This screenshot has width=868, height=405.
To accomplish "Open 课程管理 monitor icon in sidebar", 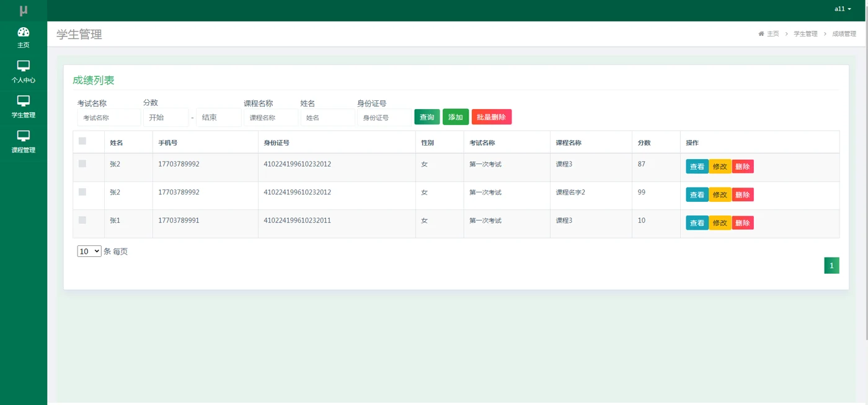I will pyautogui.click(x=24, y=136).
